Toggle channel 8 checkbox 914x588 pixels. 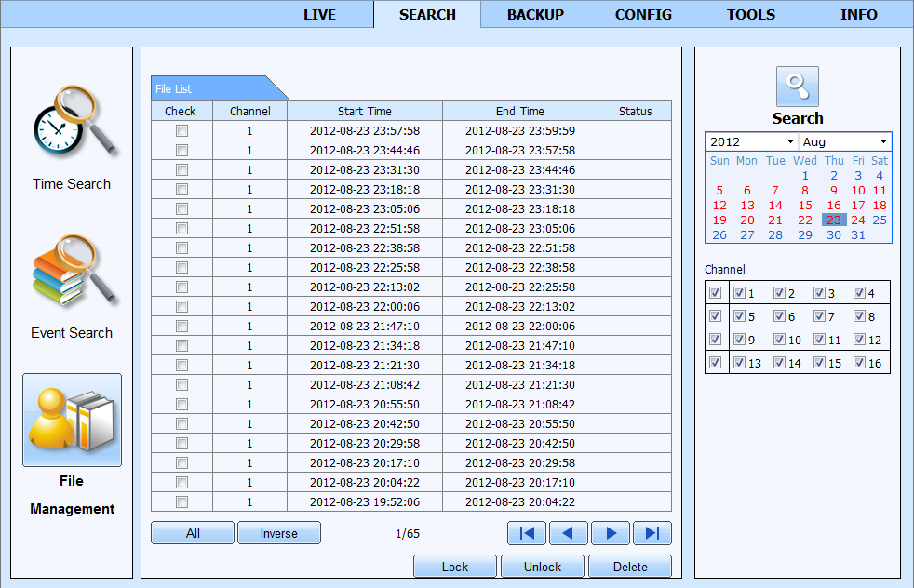[859, 315]
